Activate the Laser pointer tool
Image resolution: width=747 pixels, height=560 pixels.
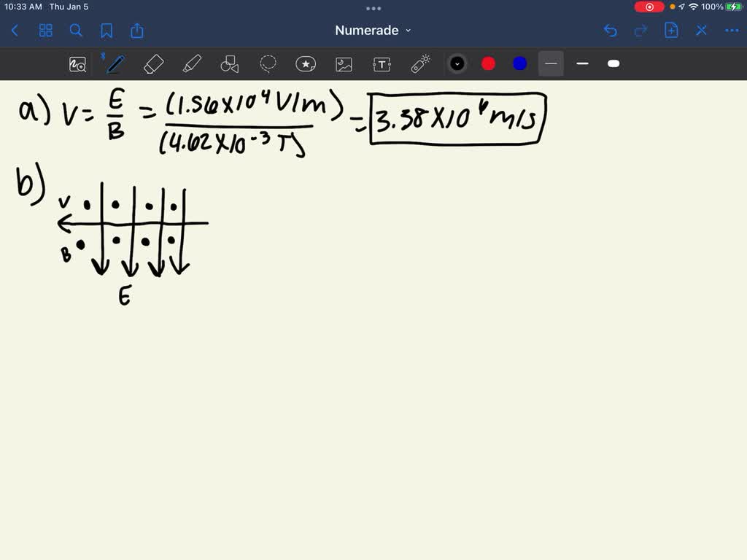[x=422, y=63]
